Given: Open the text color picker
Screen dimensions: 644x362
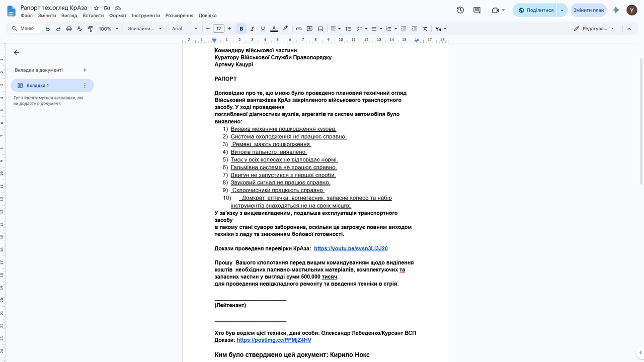Looking at the screenshot, I should point(274,29).
